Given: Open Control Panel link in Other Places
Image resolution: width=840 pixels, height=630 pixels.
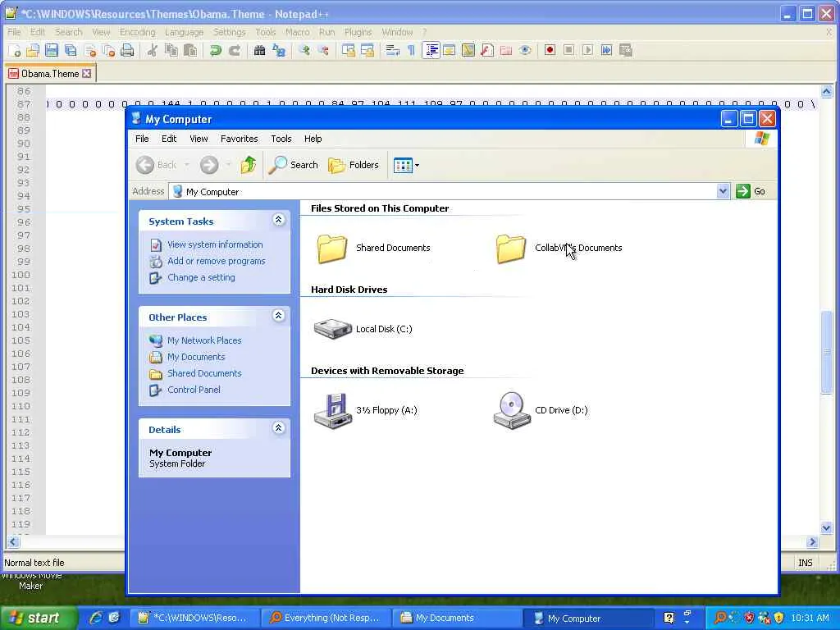Looking at the screenshot, I should pyautogui.click(x=194, y=390).
